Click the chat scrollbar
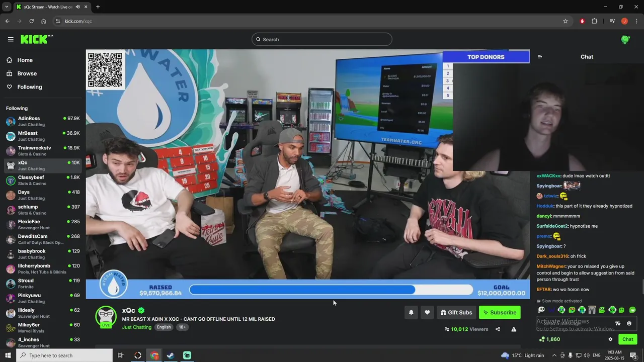Viewport: 644px width, 362px height. point(642,287)
